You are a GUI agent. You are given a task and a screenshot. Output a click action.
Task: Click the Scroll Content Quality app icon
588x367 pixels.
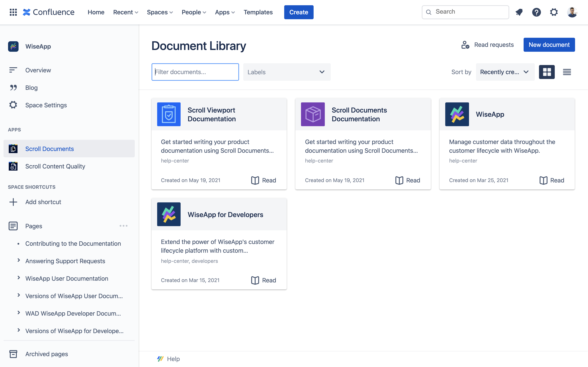tap(13, 166)
